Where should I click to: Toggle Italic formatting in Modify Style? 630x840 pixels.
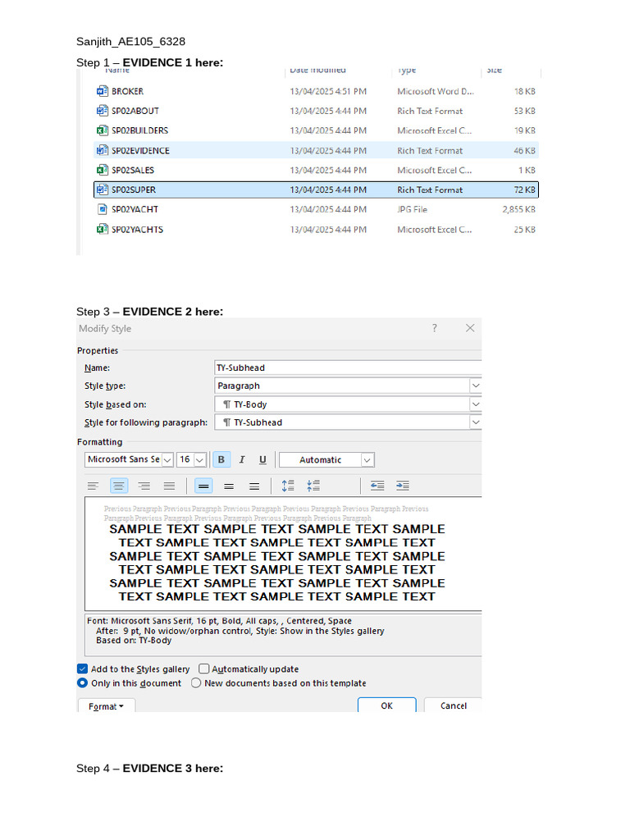242,459
